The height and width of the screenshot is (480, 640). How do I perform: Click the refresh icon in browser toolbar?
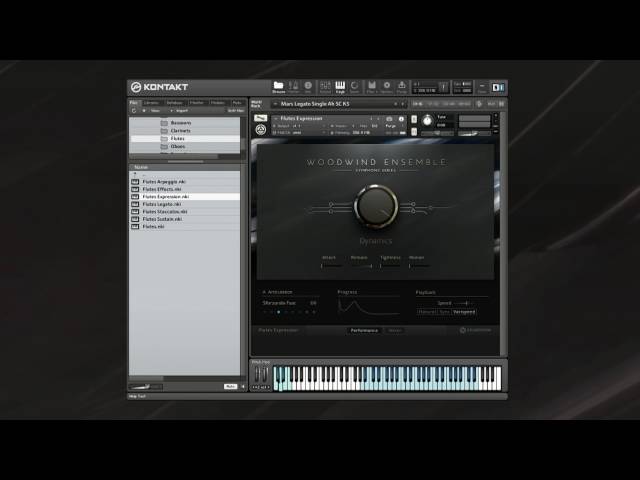(x=133, y=111)
